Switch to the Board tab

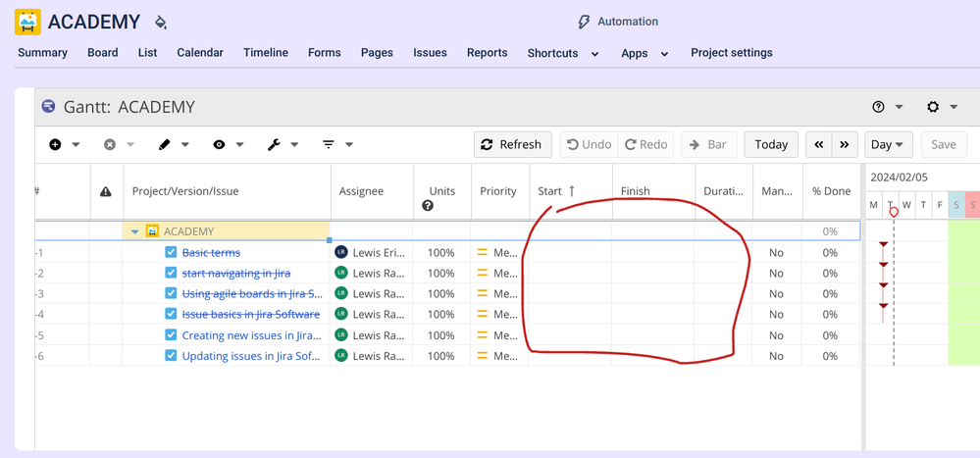(x=102, y=53)
